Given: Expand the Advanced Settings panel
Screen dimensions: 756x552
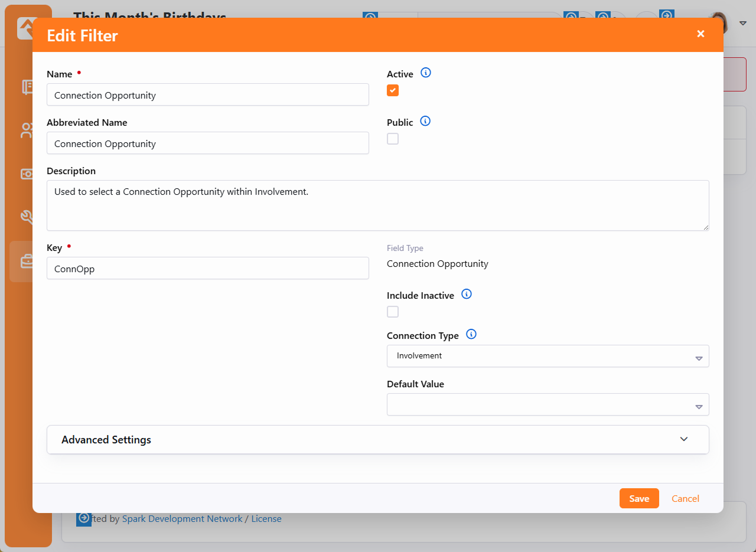Looking at the screenshot, I should click(377, 440).
